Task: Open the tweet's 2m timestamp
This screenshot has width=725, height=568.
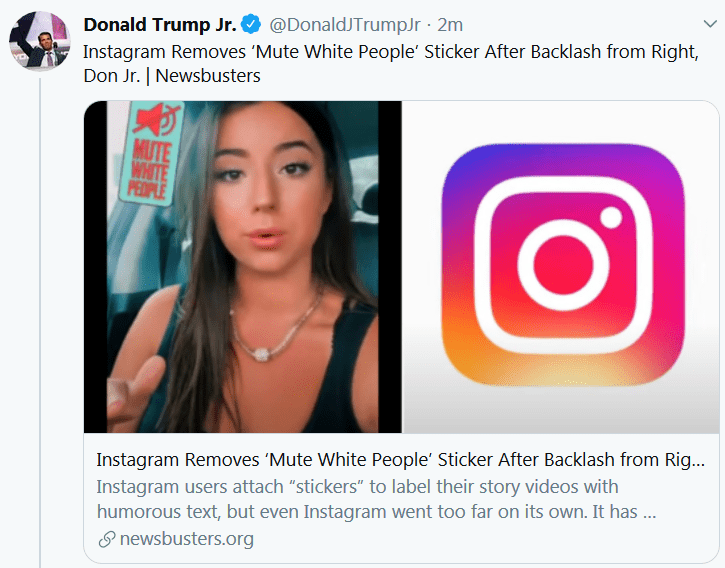Action: click(450, 24)
